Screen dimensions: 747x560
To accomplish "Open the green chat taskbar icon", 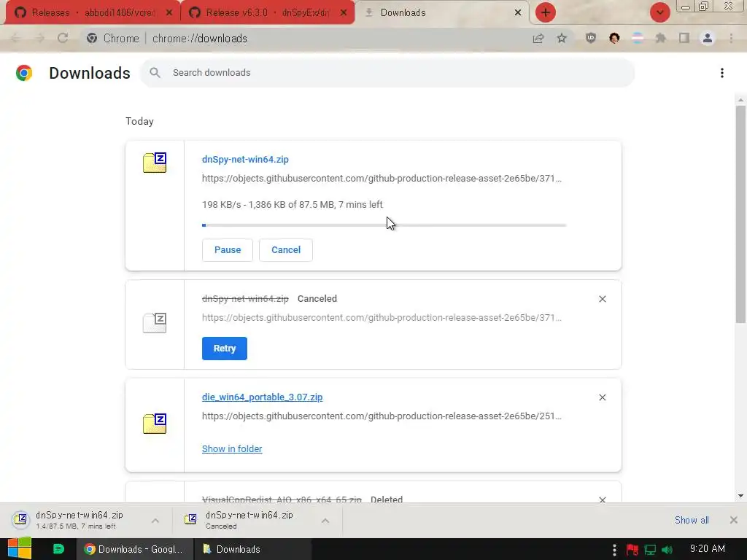I will pos(58,549).
